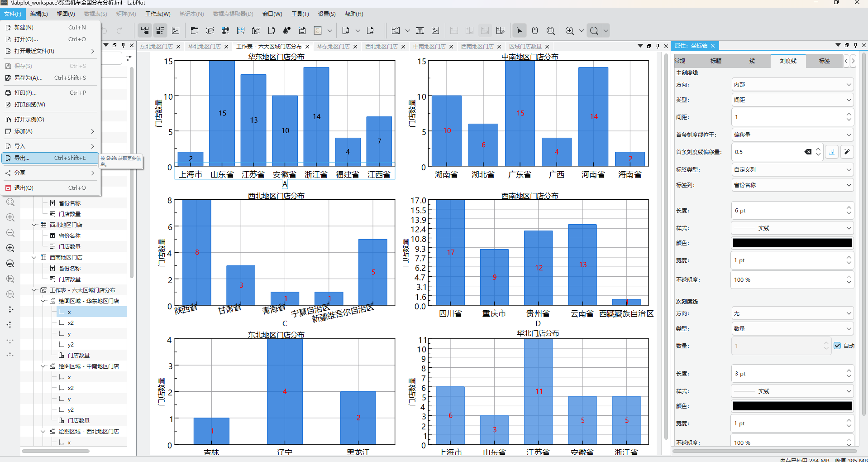Click the filter options icon in explorer
Screen dimensions: 868x462
point(129,58)
